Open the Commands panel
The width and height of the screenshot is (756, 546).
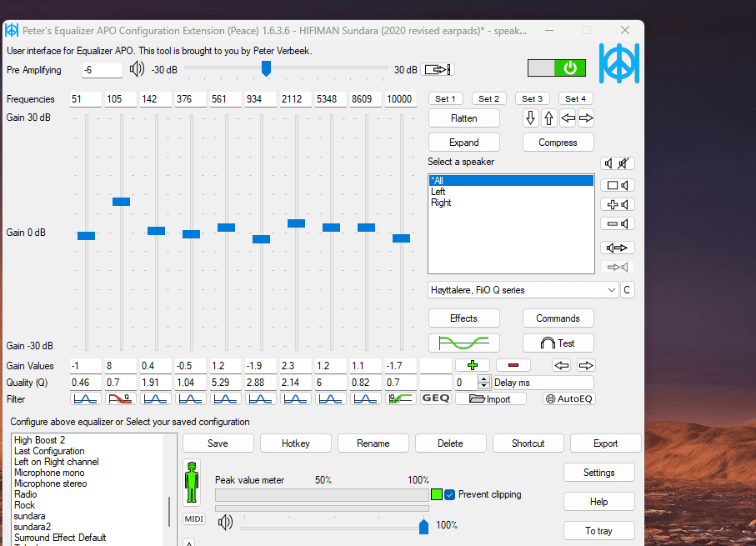[558, 318]
